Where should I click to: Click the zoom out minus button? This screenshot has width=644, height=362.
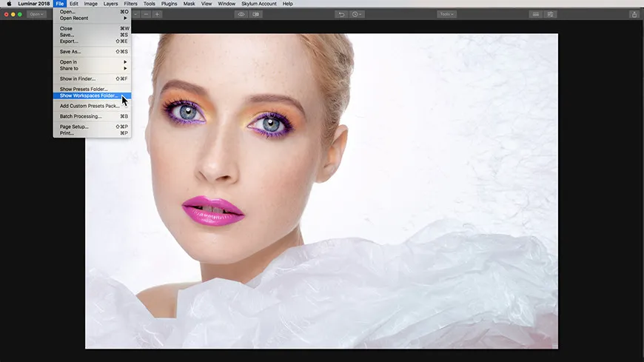[146, 14]
